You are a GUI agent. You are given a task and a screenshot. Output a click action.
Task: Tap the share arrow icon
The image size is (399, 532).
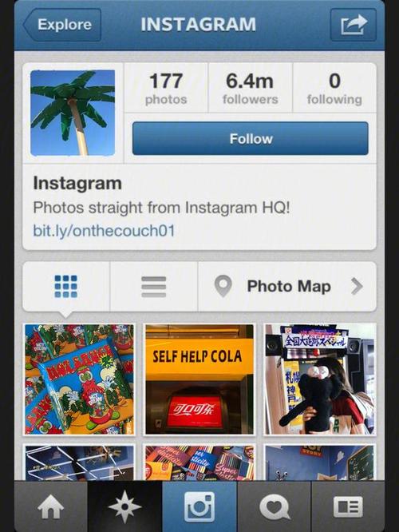pos(354,25)
